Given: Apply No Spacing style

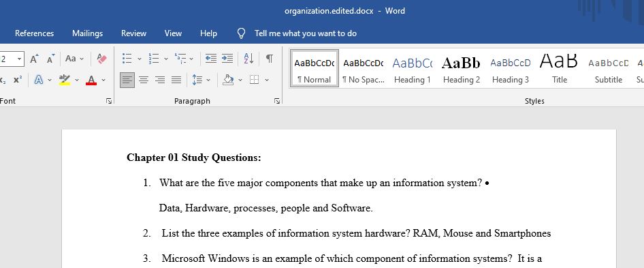Looking at the screenshot, I should pos(363,69).
